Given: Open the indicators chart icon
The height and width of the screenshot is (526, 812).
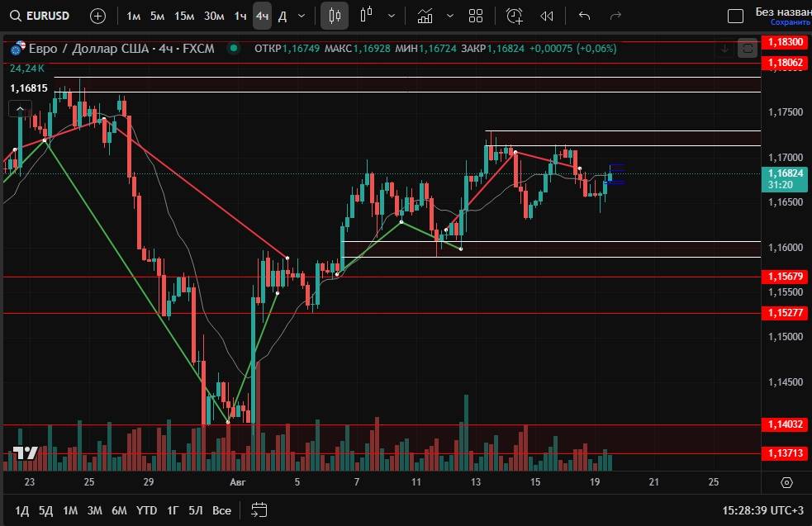Looking at the screenshot, I should tap(425, 16).
